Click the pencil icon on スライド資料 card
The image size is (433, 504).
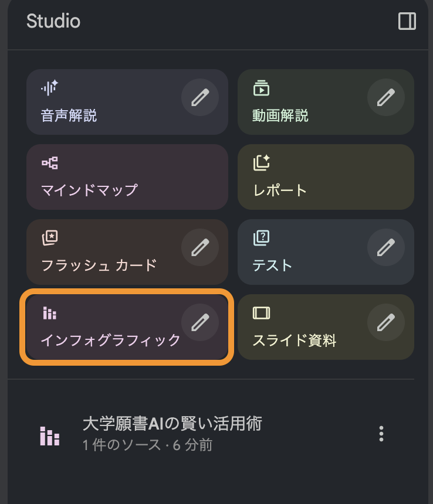click(x=385, y=322)
